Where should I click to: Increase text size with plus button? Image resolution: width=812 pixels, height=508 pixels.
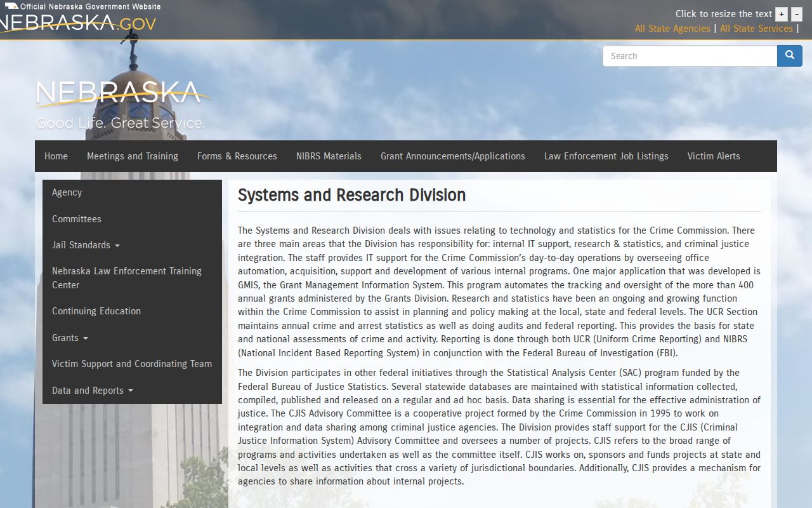tap(782, 14)
